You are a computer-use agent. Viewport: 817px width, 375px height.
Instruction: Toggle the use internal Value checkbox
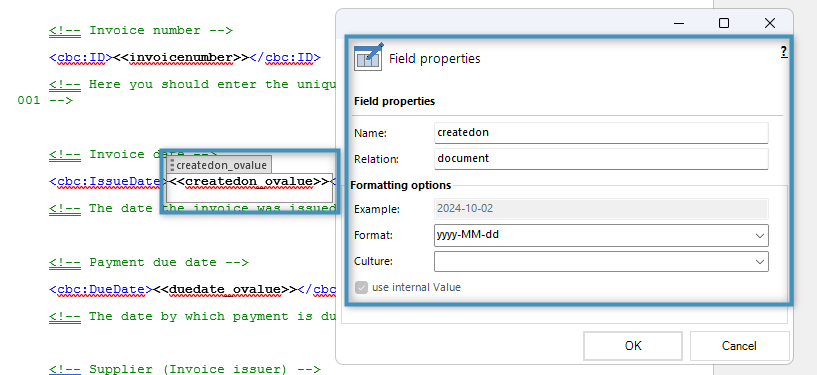tap(362, 288)
